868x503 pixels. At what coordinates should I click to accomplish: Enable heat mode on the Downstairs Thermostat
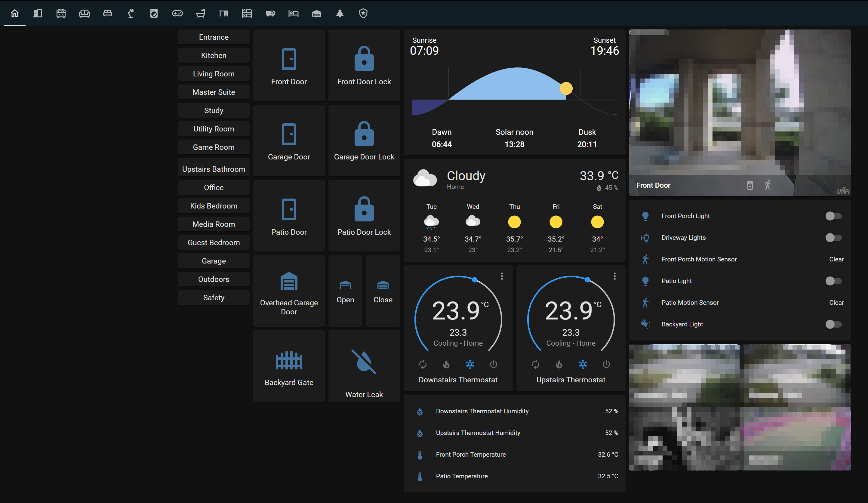coord(446,364)
